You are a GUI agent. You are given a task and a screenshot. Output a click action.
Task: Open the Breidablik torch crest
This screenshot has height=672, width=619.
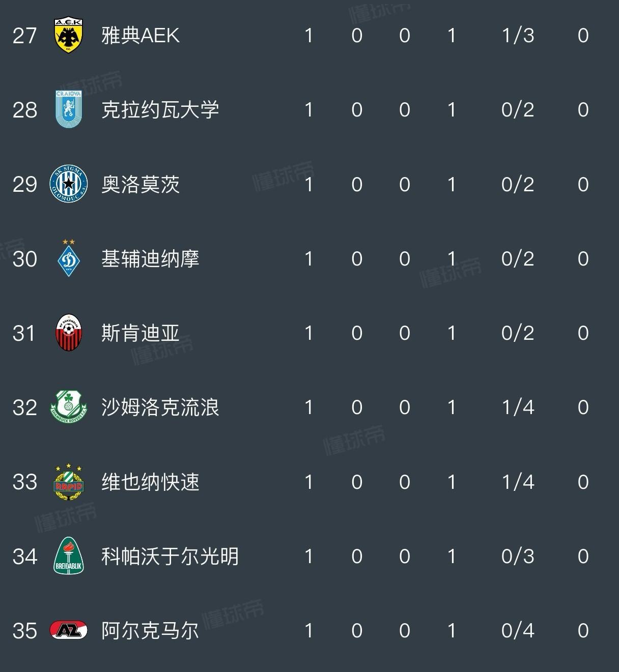[68, 556]
